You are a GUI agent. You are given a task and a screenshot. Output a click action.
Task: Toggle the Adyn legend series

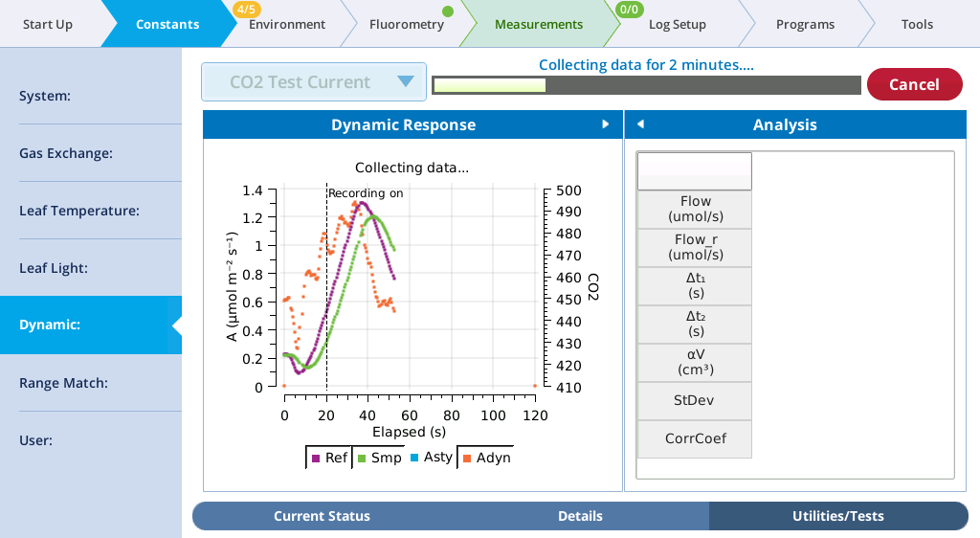tap(485, 458)
